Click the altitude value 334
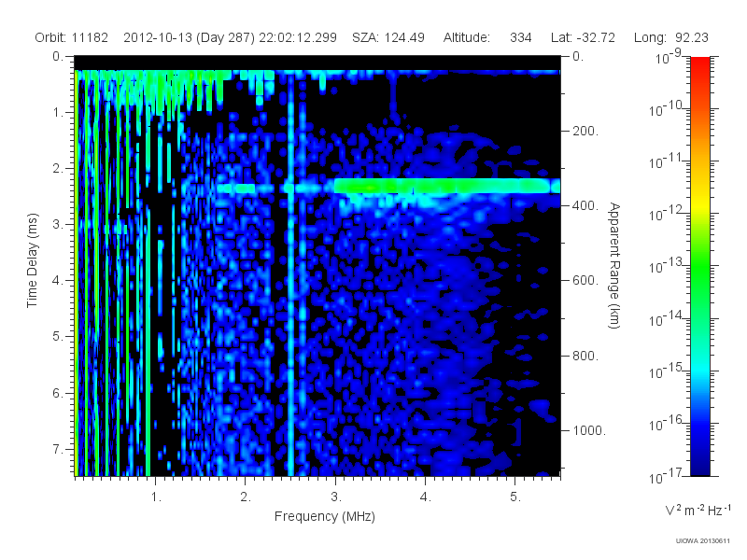This screenshot has width=747, height=560. pyautogui.click(x=521, y=37)
